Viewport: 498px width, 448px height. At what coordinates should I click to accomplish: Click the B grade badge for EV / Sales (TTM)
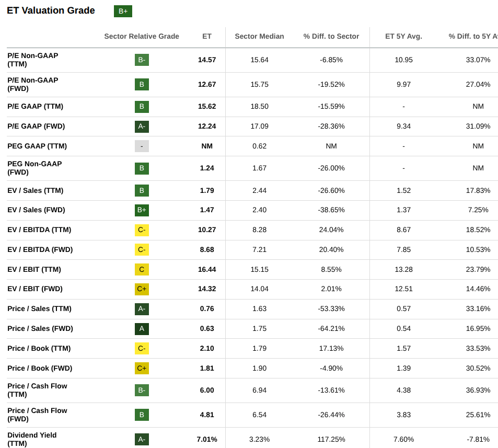(142, 191)
